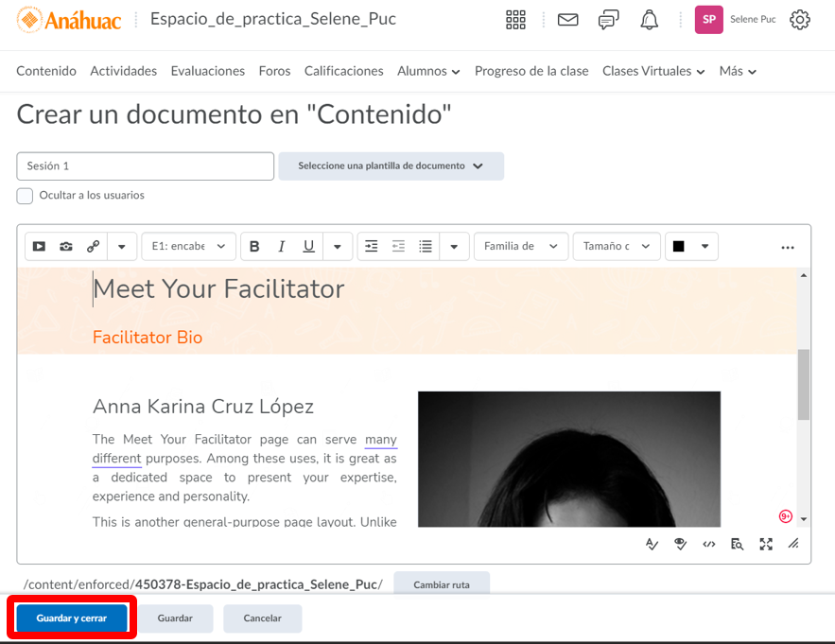Click the 'Cambiar ruta' button
The image size is (835, 644).
(x=442, y=585)
